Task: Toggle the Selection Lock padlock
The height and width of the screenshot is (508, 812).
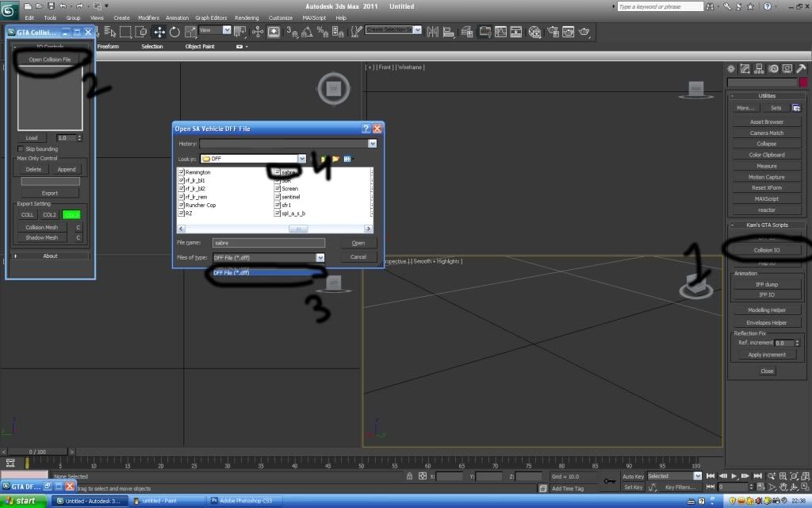Action: pos(410,476)
